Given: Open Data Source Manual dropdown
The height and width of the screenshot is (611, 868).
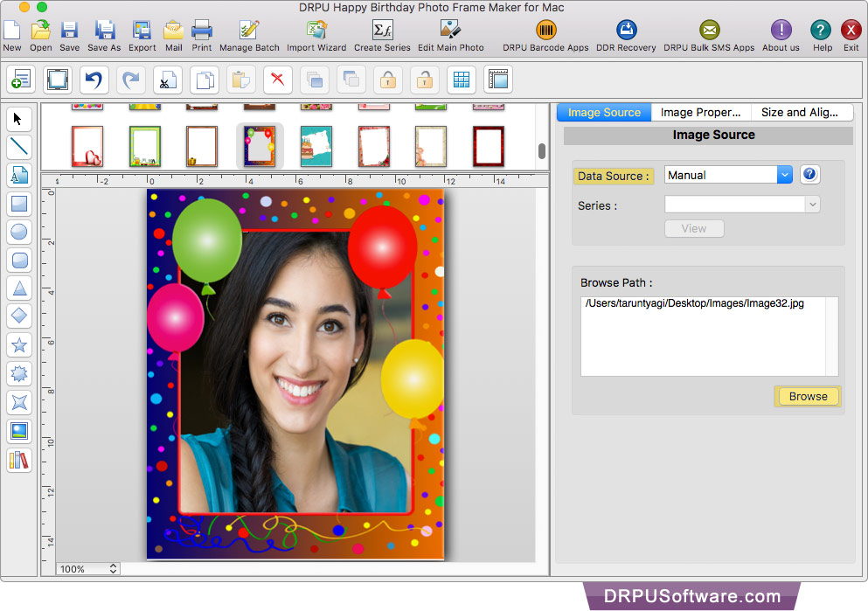Looking at the screenshot, I should click(728, 175).
